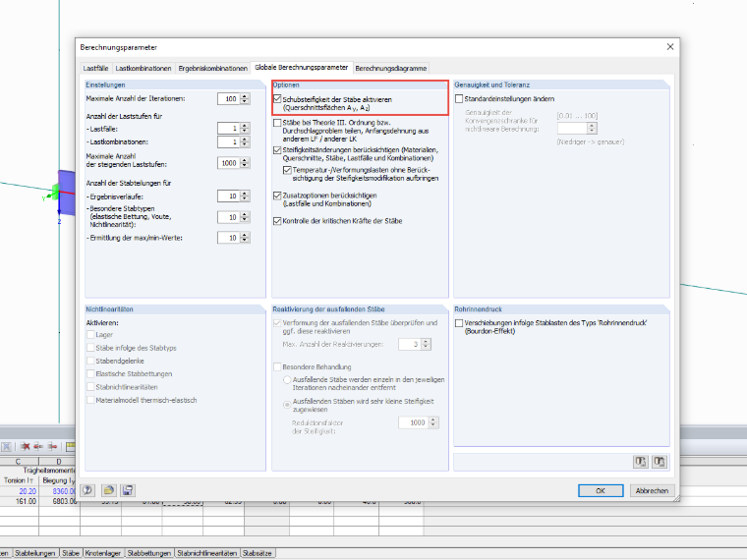Increase the Lastkombinationen Laststufen stepper value

(245, 140)
